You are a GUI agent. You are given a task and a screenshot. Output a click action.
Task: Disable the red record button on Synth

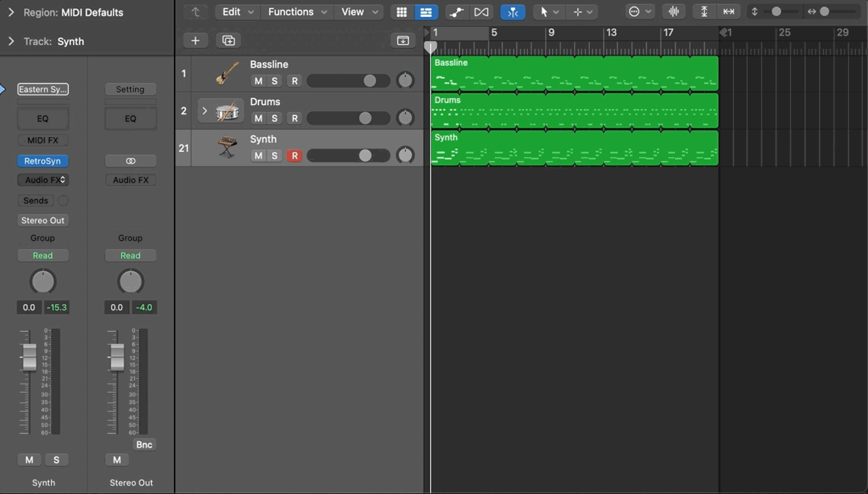coord(295,156)
